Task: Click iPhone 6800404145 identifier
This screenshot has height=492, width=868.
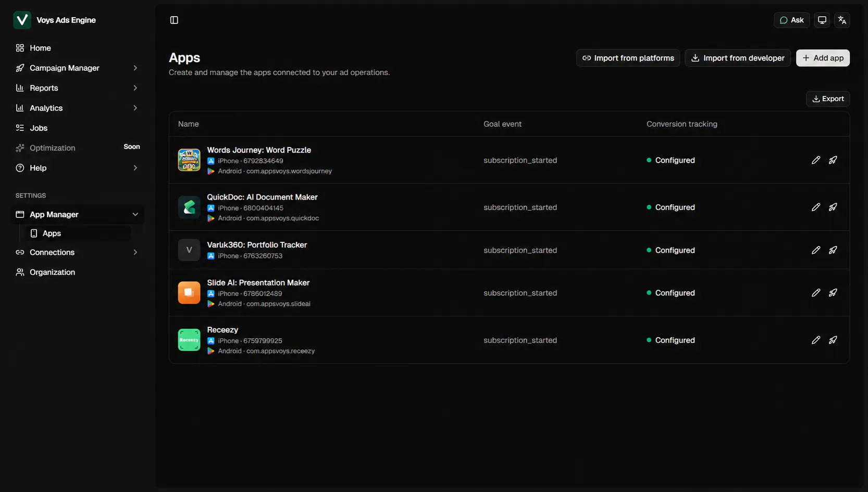Action: [251, 208]
